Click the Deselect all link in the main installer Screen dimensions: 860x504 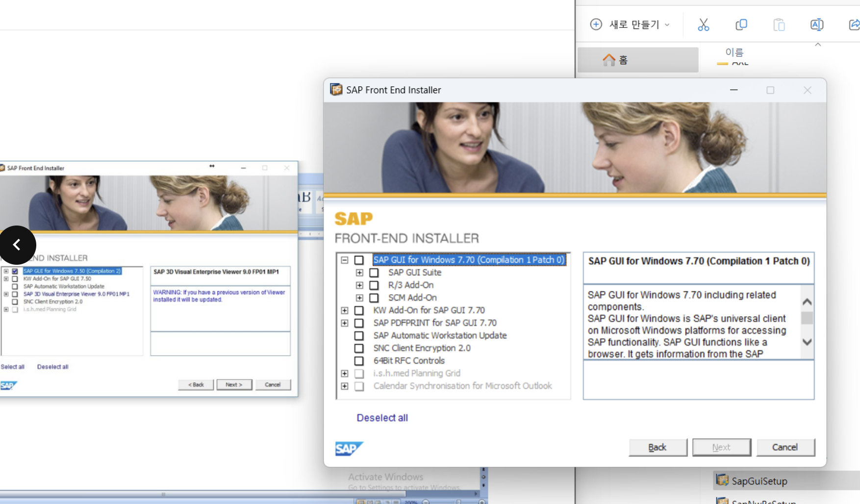pyautogui.click(x=382, y=418)
